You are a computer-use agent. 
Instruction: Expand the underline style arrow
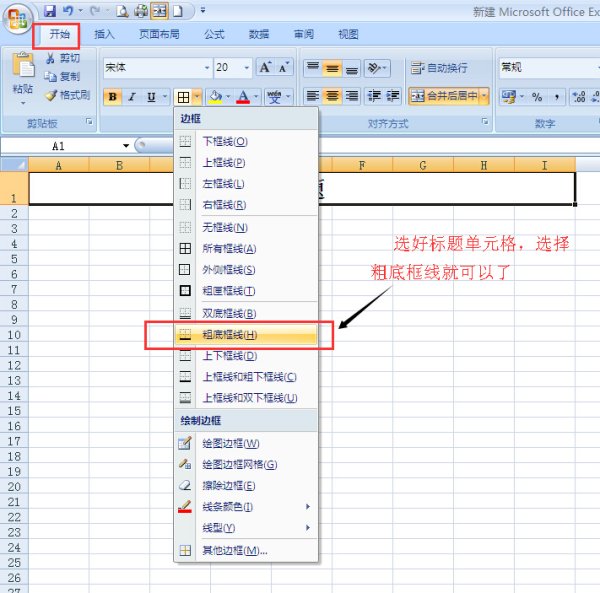pyautogui.click(x=165, y=97)
